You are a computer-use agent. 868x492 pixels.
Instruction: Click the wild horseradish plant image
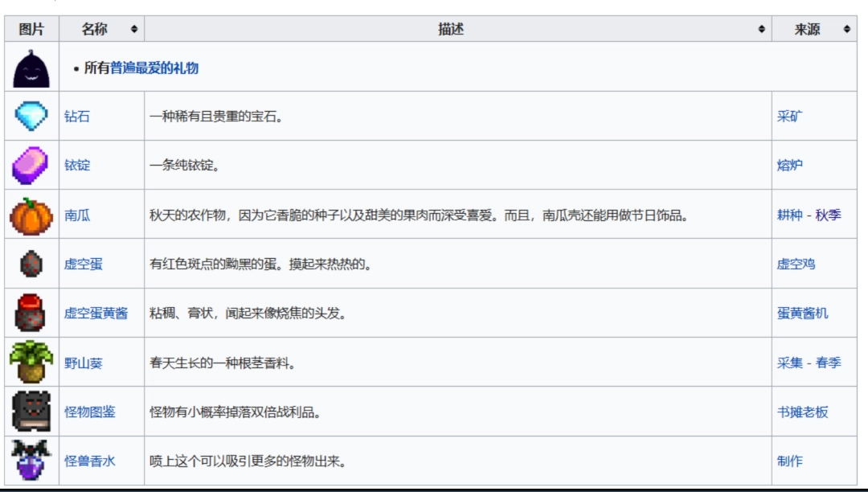pyautogui.click(x=31, y=362)
